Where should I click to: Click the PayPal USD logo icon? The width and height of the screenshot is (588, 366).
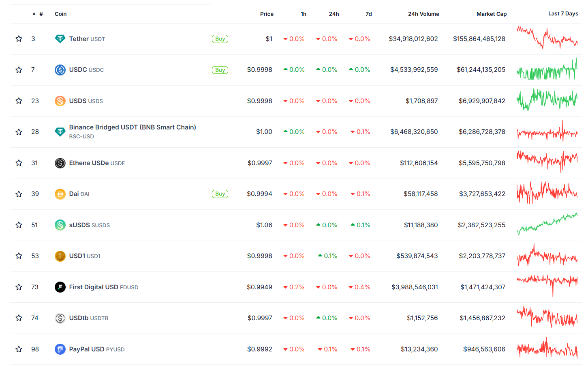click(x=60, y=349)
